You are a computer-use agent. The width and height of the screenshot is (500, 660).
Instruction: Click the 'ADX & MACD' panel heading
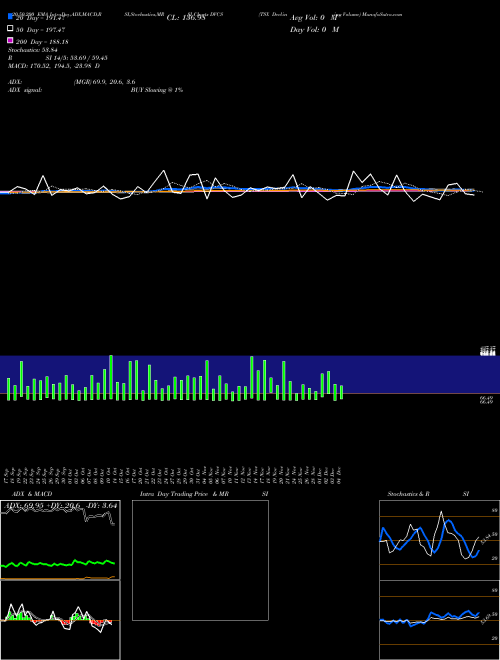pyautogui.click(x=32, y=494)
